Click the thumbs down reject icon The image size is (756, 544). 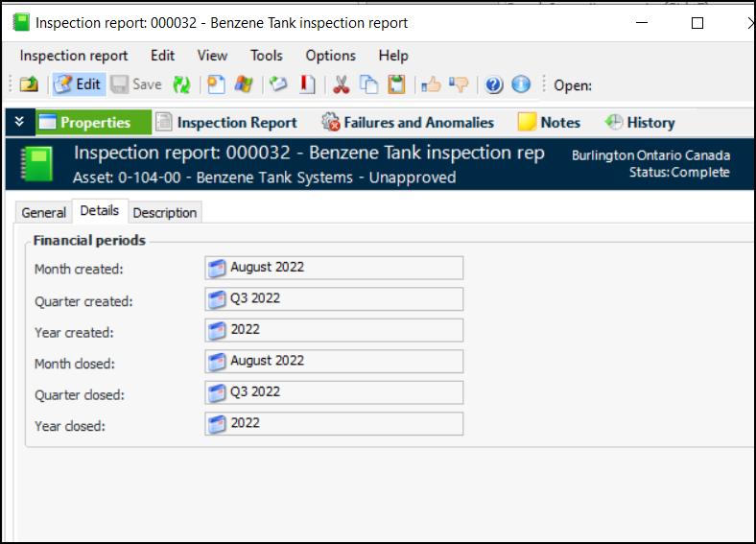(459, 84)
